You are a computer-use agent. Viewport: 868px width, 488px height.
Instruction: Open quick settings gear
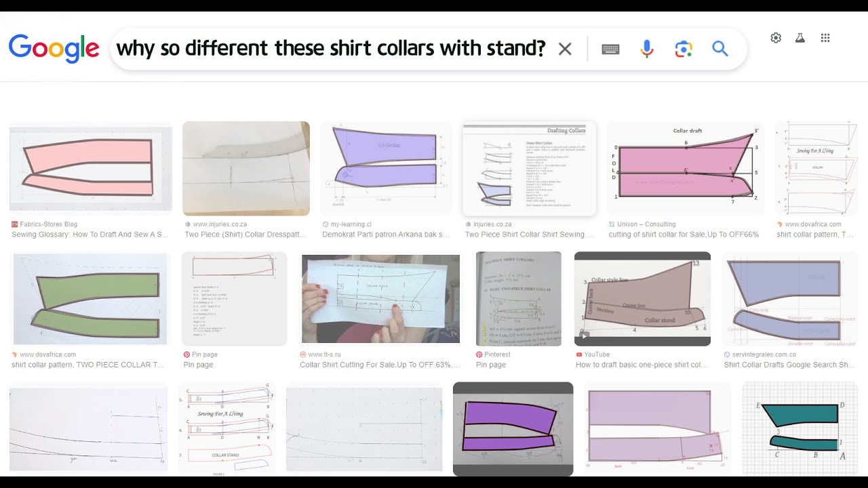776,38
